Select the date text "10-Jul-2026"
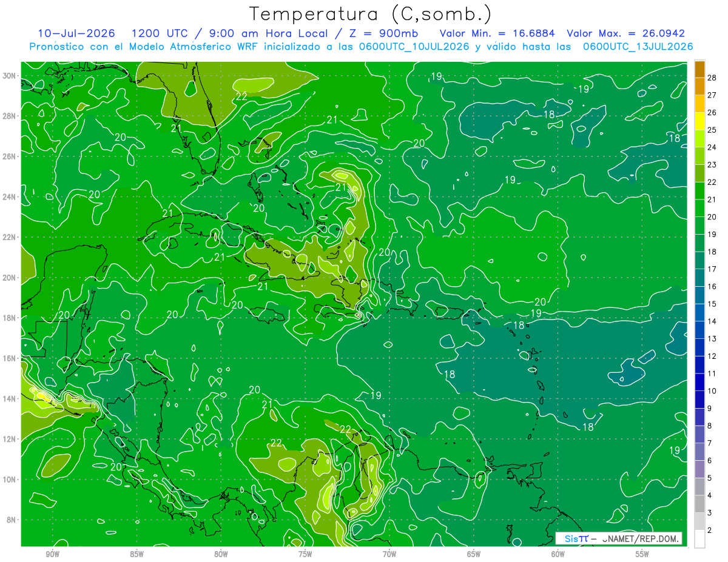The width and height of the screenshot is (728, 562). coord(77,33)
